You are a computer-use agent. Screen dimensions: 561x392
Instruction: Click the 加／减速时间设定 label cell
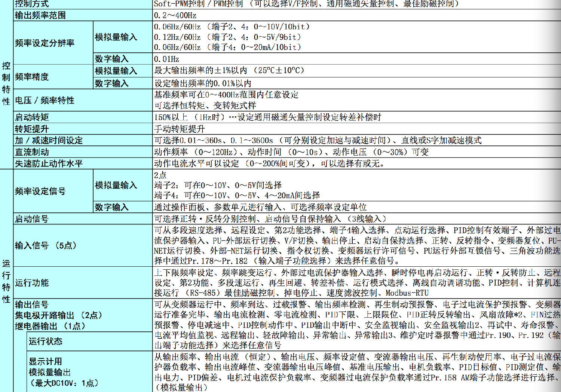click(x=83, y=140)
